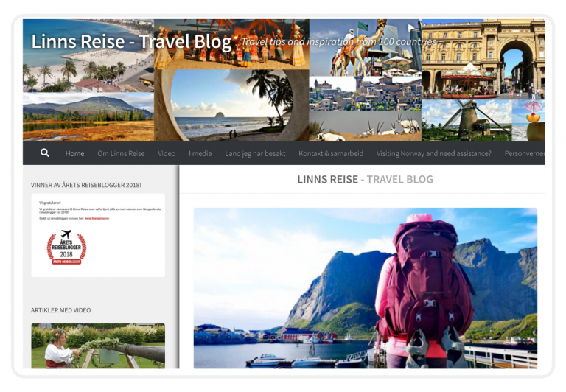566x392 pixels.
Task: Open the Om Linns Reise page
Action: (121, 153)
